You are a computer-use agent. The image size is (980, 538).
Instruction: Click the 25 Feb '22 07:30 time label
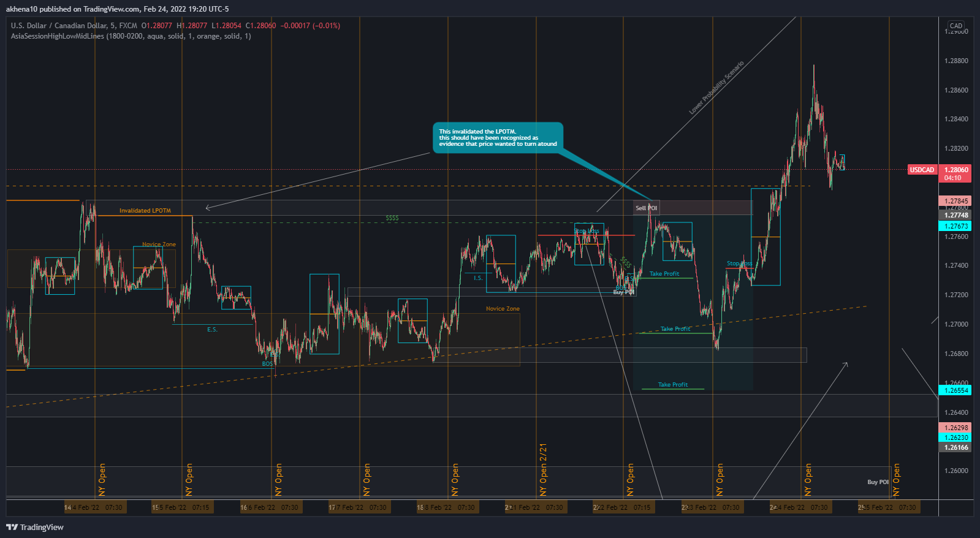(889, 507)
